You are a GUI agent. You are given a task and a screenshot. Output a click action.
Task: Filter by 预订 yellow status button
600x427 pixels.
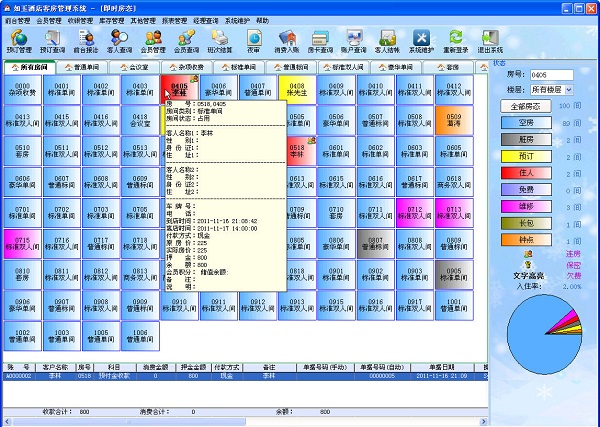(x=526, y=156)
